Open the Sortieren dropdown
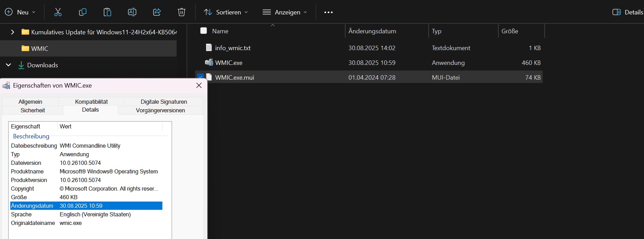Image resolution: width=644 pixels, height=239 pixels. 226,12
